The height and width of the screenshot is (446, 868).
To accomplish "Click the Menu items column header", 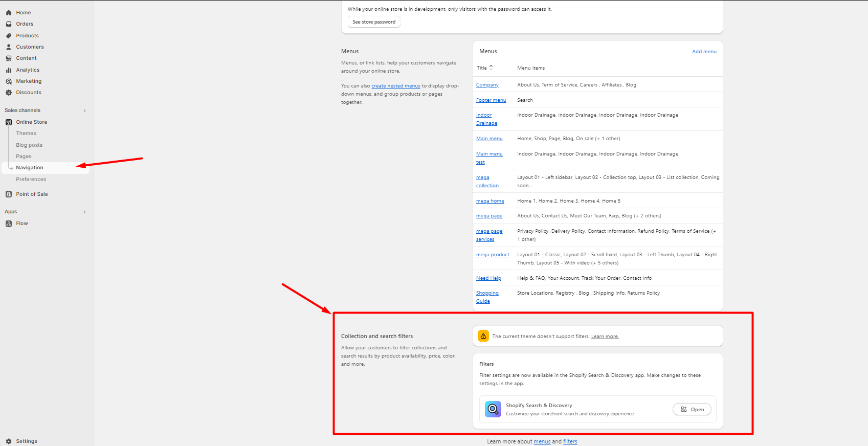I will pos(531,68).
